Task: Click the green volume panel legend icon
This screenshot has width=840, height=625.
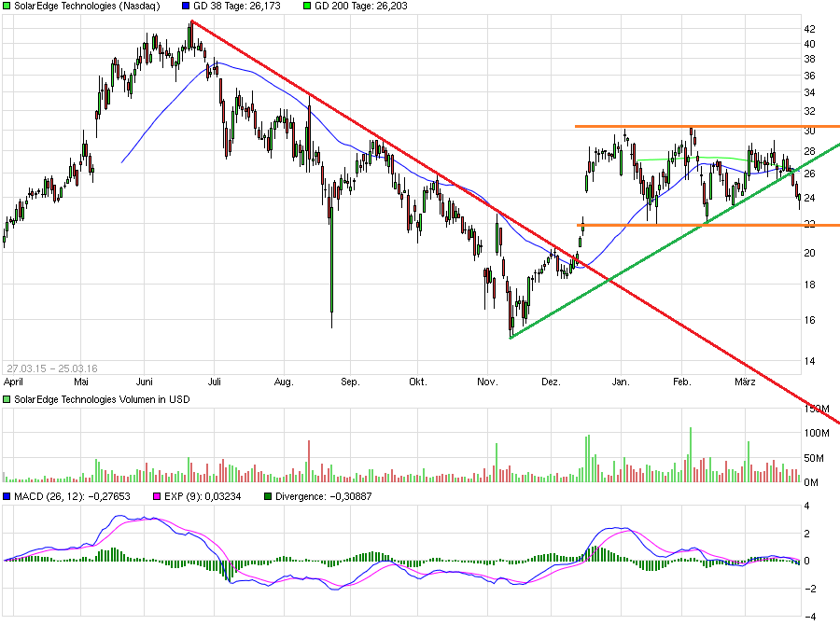Action: point(7,398)
